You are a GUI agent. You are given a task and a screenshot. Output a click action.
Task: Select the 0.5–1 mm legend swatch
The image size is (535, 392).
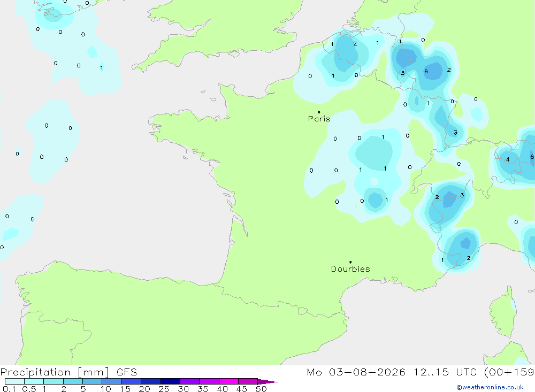[34, 381]
